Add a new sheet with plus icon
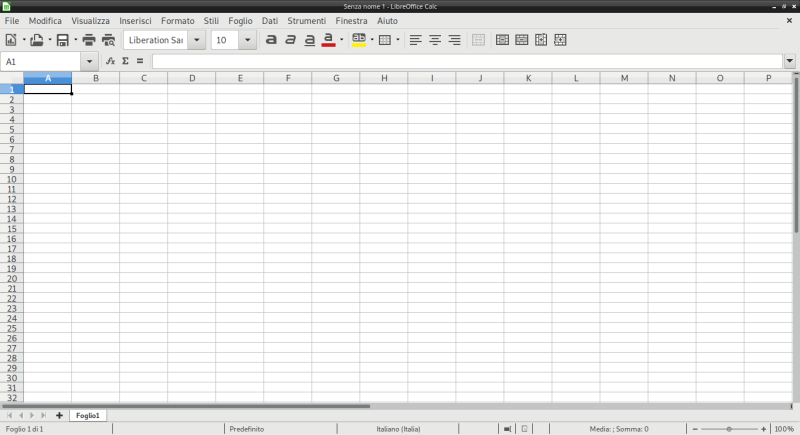 [59, 416]
